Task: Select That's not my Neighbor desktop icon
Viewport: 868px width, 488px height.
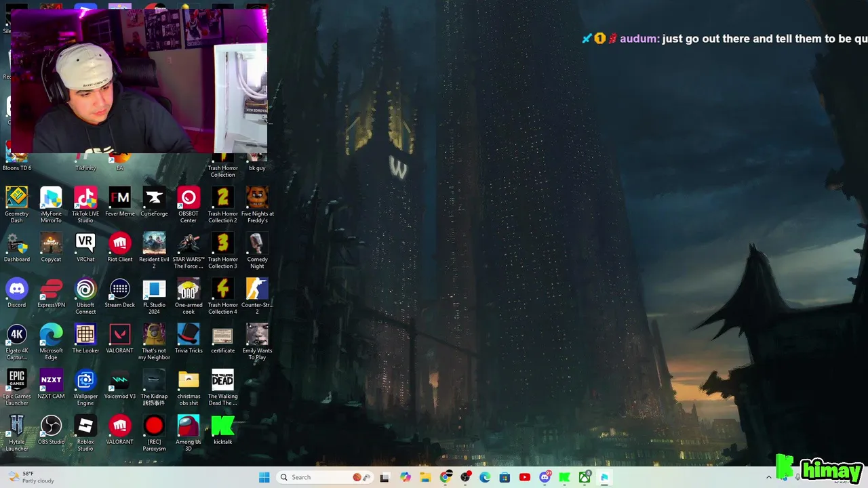Action: tap(154, 342)
